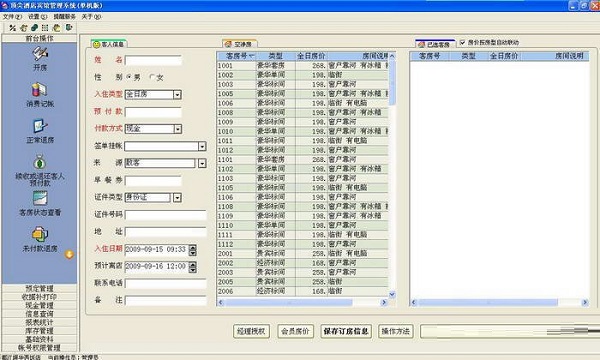Click the 操作方法 button
600x360 pixels.
[396, 331]
